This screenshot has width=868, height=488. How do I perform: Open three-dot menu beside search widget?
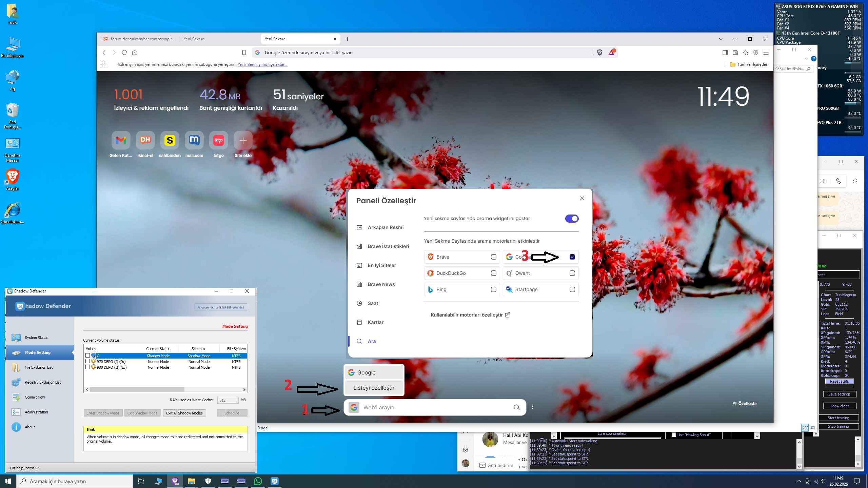(533, 407)
